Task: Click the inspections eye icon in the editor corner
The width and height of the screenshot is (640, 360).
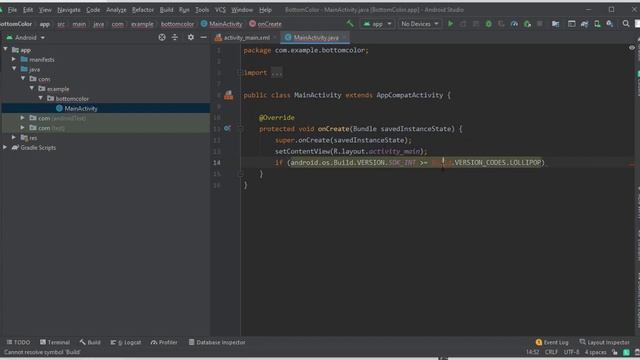Action: [x=632, y=48]
